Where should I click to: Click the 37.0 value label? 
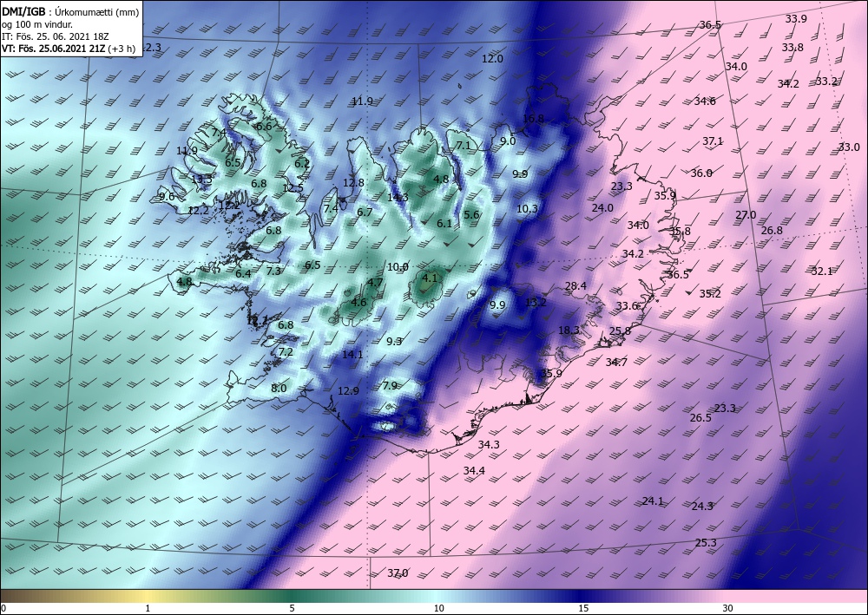(x=398, y=573)
